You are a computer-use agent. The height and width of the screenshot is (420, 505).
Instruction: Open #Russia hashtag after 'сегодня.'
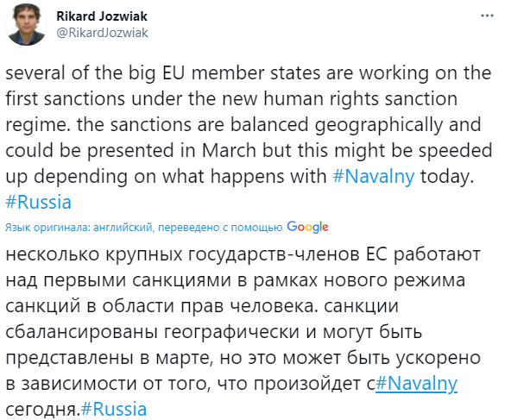click(114, 410)
